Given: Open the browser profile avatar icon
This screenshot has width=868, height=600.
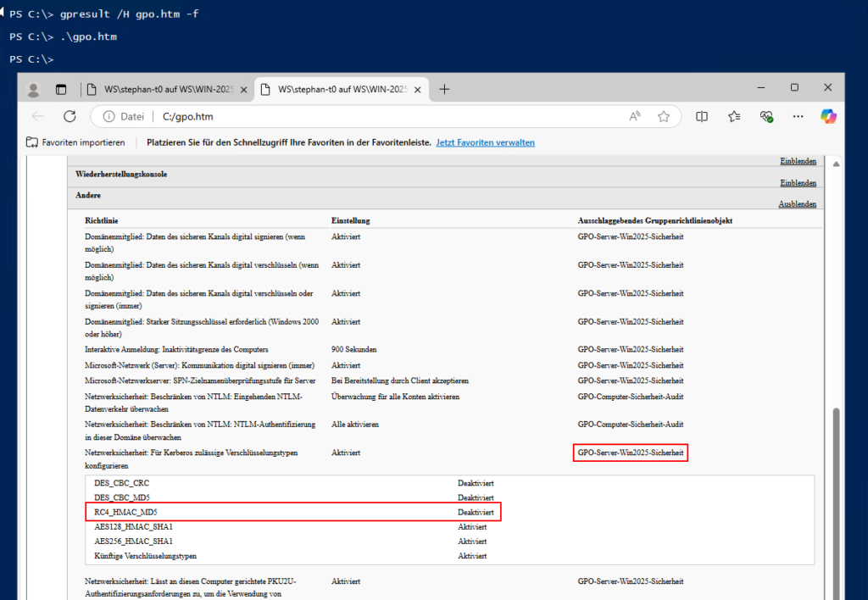Looking at the screenshot, I should point(33,88).
